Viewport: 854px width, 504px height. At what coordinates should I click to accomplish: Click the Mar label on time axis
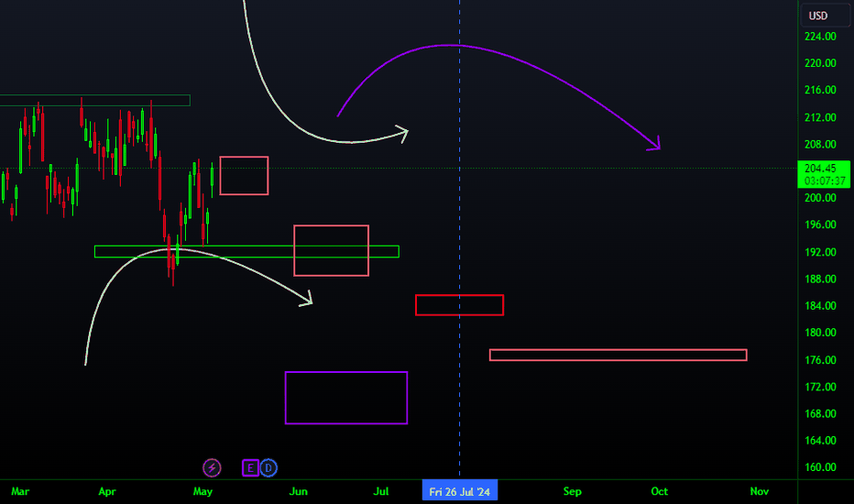click(x=20, y=491)
